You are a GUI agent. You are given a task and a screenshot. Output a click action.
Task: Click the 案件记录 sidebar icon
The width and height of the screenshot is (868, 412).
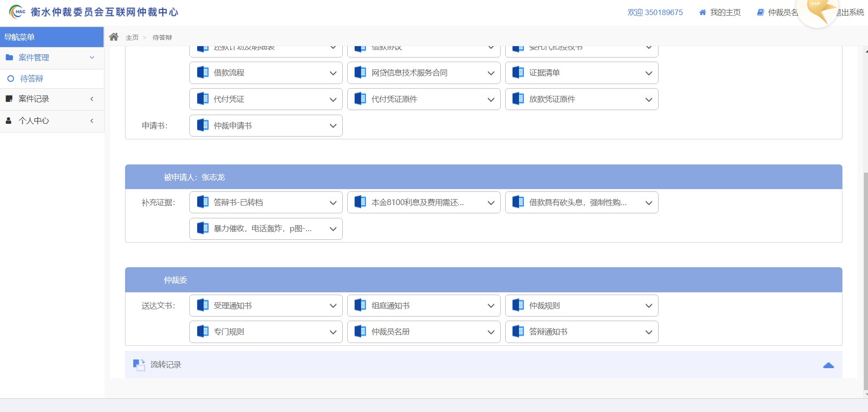click(x=9, y=99)
